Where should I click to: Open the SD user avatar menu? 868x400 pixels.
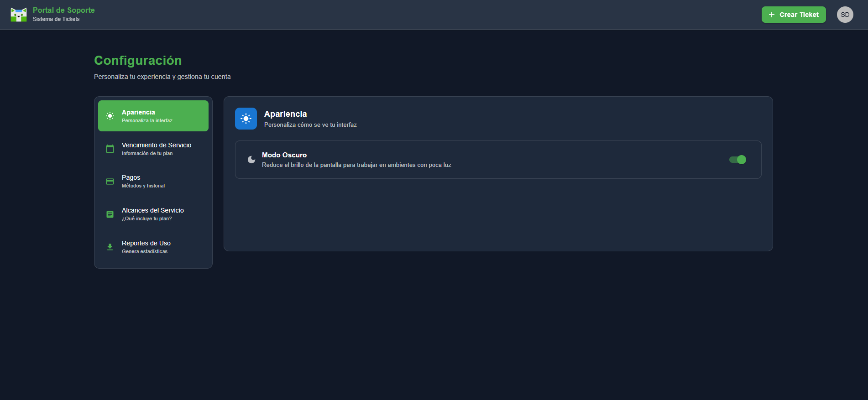click(845, 15)
